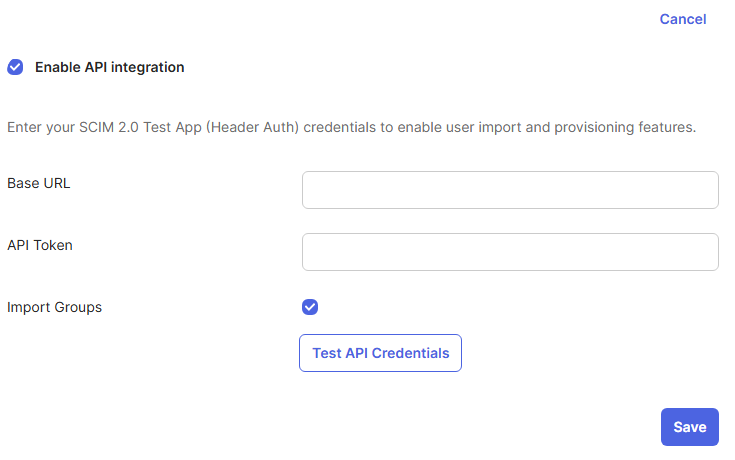This screenshot has height=460, width=735.
Task: Focus the API Token input field
Action: (x=510, y=252)
